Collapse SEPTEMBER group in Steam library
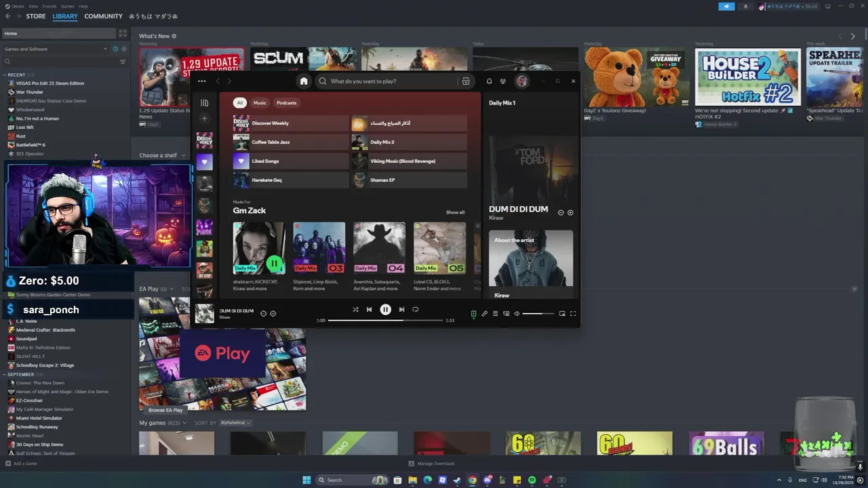 [5, 374]
